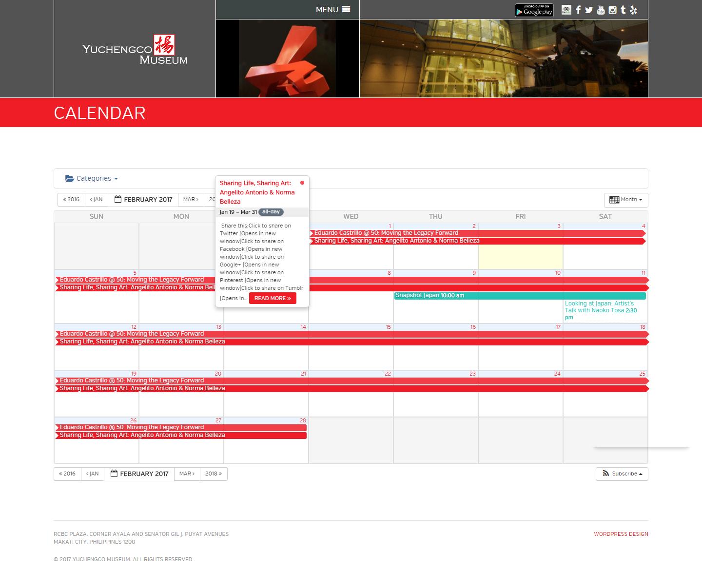This screenshot has width=702, height=588.
Task: Open Looking at Japan: Artist's Talk event
Action: coord(604,310)
